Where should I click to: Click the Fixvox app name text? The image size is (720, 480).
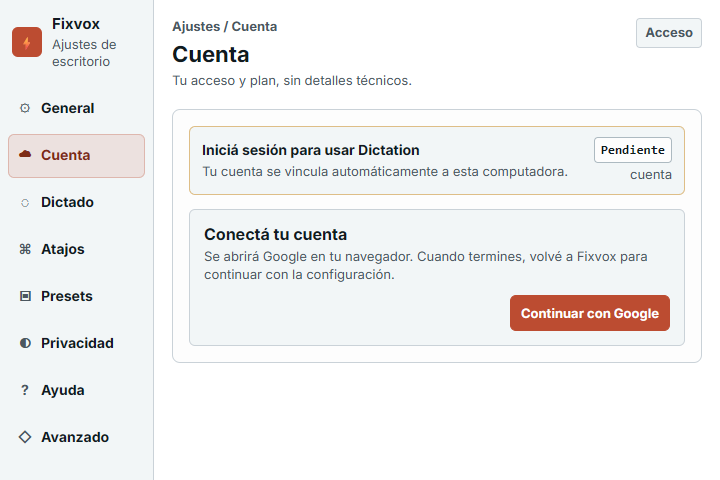pos(76,24)
